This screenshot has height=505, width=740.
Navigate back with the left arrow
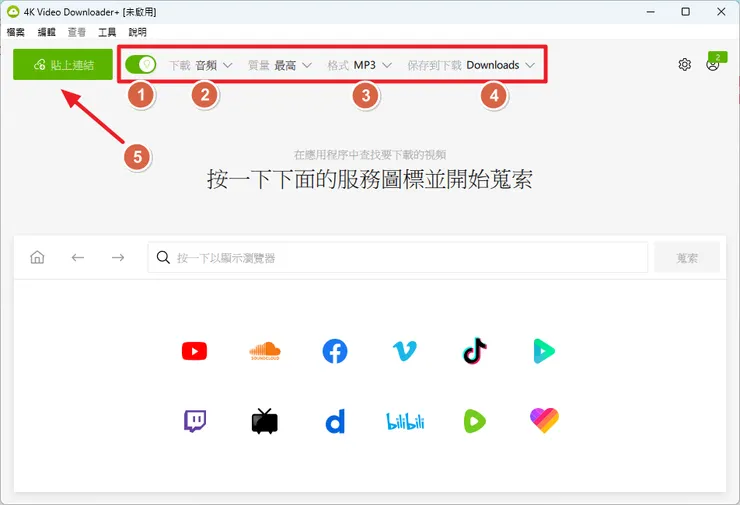78,257
